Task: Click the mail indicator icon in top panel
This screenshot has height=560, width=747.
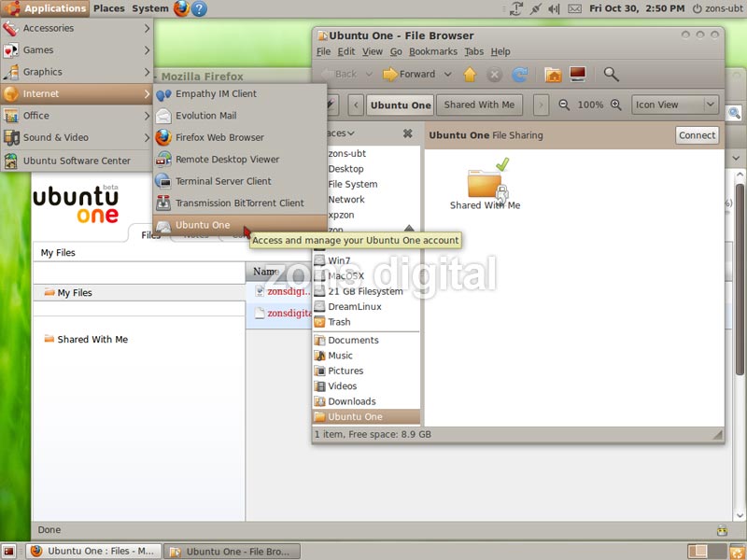Action: (574, 8)
